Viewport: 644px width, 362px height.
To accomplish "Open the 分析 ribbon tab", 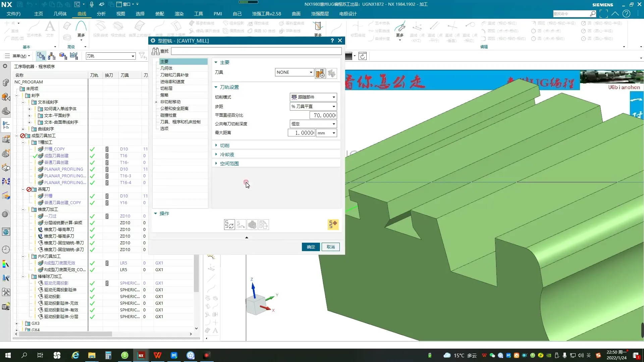I will point(101,14).
